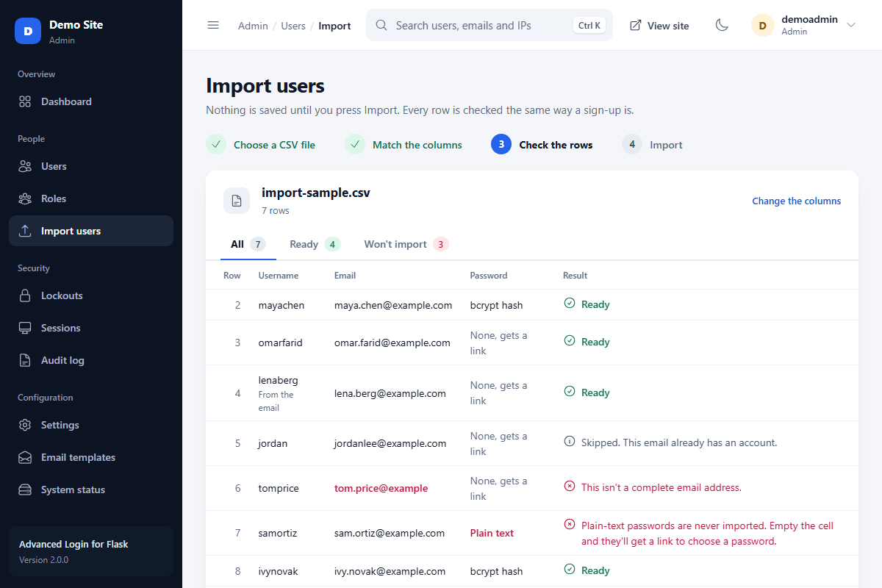Click the Ctrl K shortcut badge

pyautogui.click(x=589, y=25)
